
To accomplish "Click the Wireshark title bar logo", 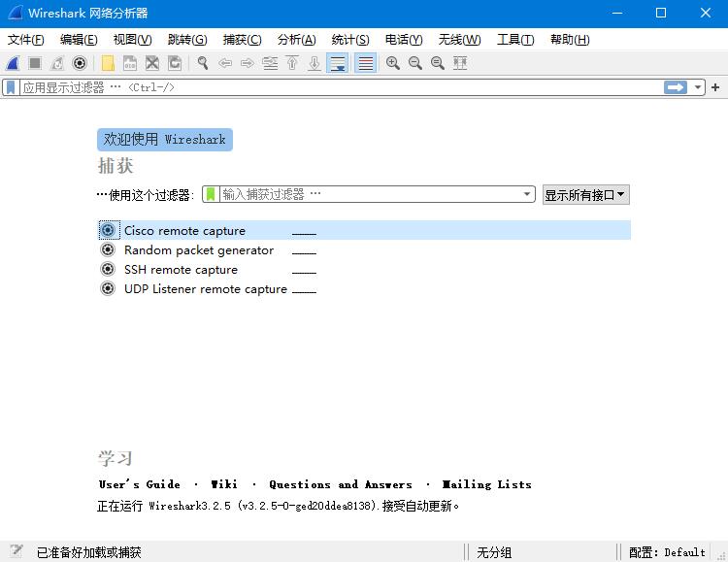I will coord(15,13).
